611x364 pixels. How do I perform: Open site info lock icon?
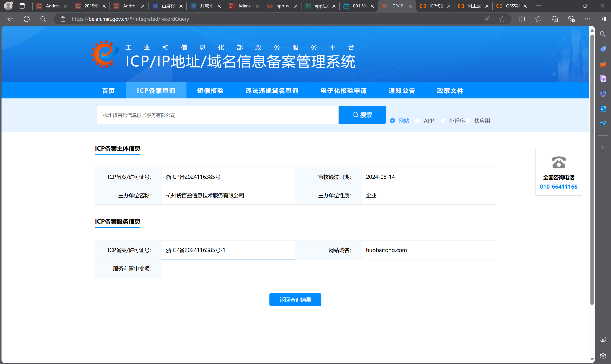63,19
